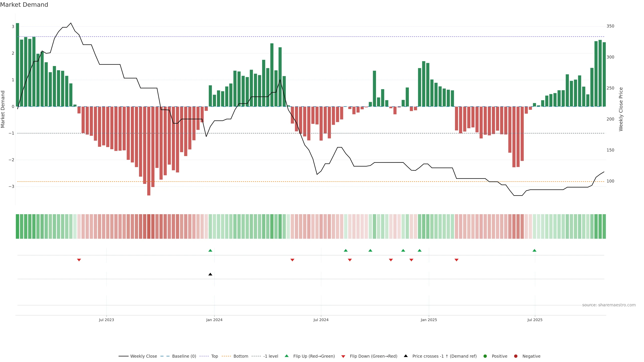The height and width of the screenshot is (362, 644).
Task: Click Flip Down red triangle legend icon
Action: coord(343,356)
